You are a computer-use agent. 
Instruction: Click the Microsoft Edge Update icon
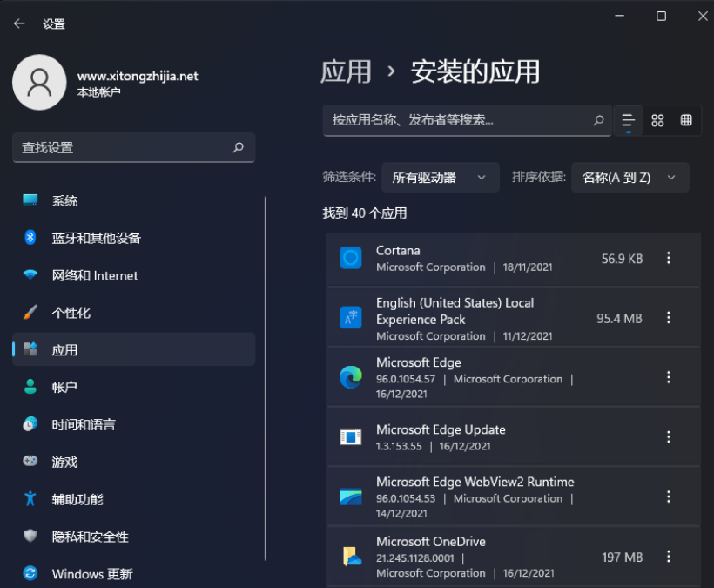click(351, 436)
